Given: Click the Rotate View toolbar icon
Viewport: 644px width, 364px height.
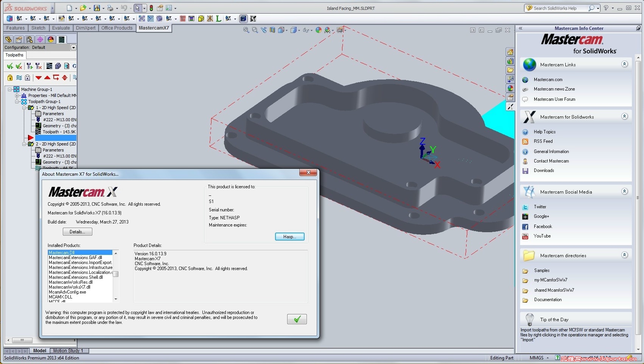Looking at the screenshot, I should [264, 30].
